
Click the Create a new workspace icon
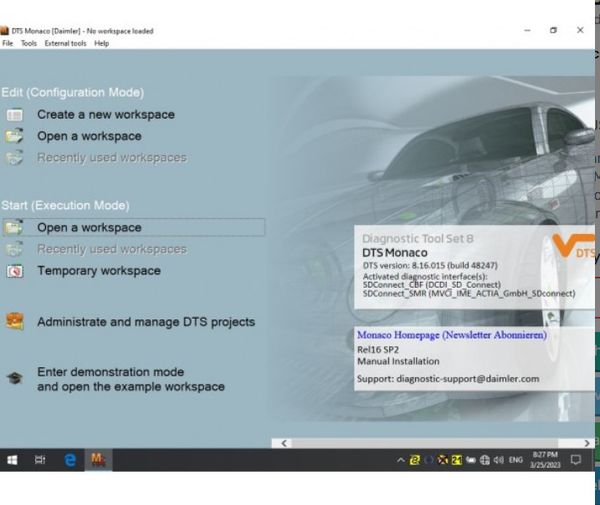point(15,115)
